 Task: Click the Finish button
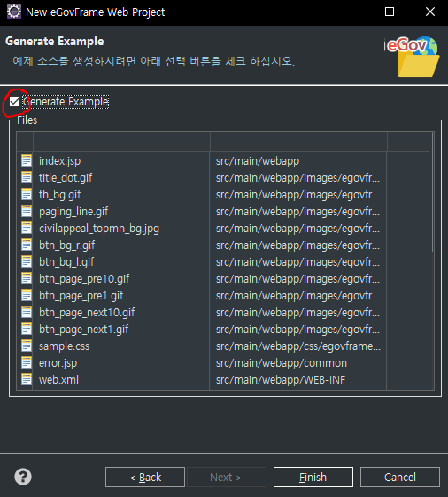pos(313,477)
